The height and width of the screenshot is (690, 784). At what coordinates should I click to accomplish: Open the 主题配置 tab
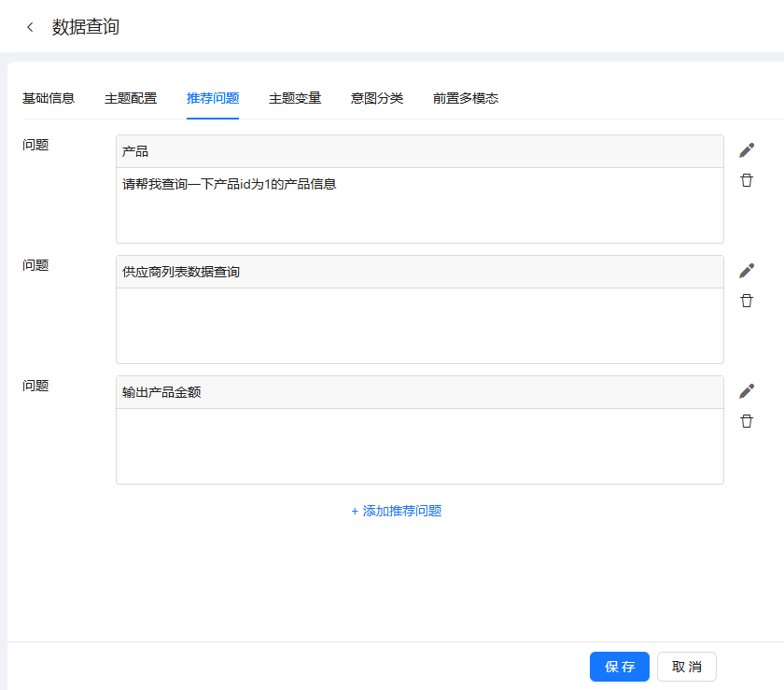tap(131, 98)
